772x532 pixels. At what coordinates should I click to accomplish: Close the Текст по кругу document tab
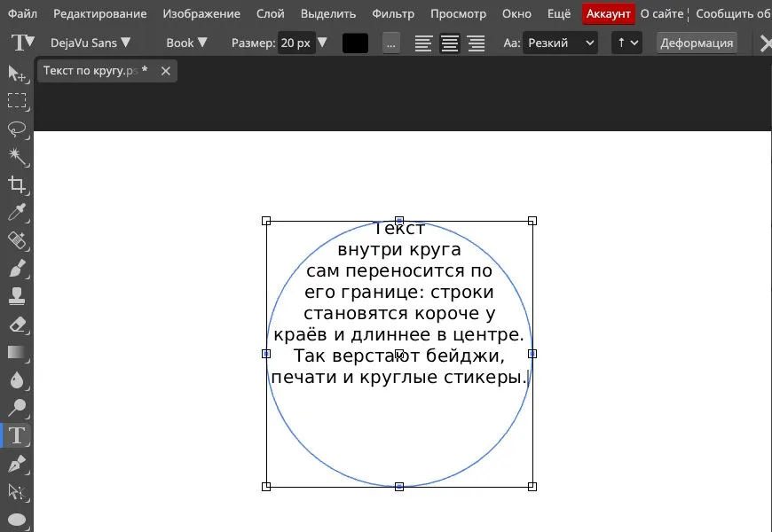pyautogui.click(x=165, y=71)
